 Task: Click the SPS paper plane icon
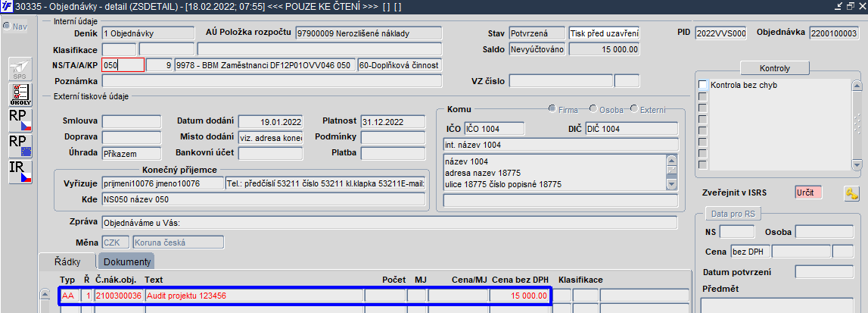20,69
